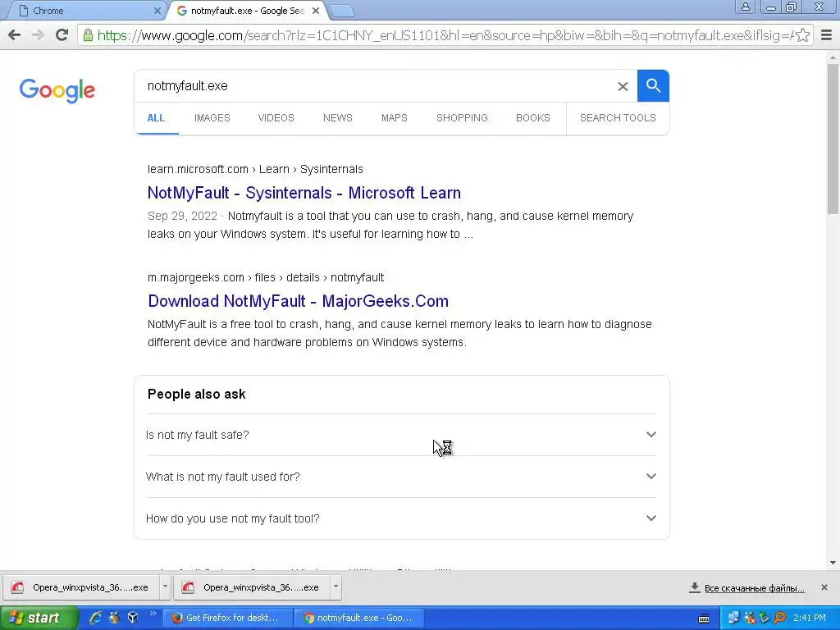Image resolution: width=840 pixels, height=630 pixels.
Task: Close the notmyfault.exe Google Search tab
Action: (316, 11)
